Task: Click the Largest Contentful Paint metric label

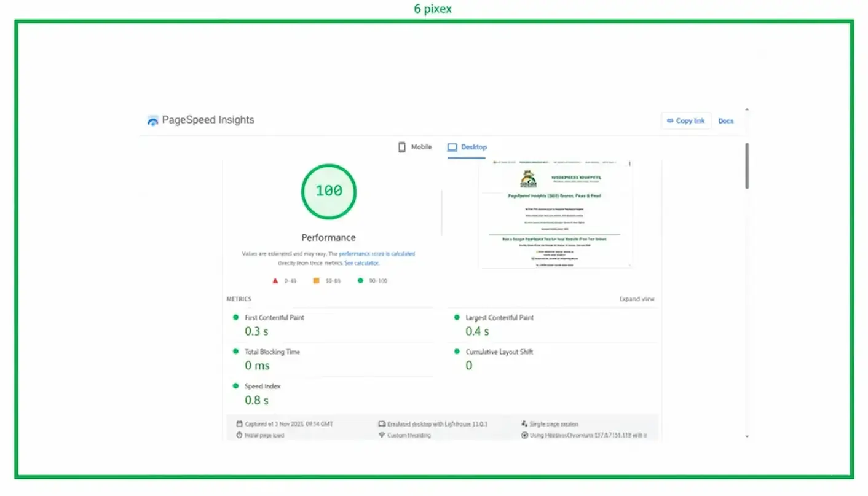Action: [x=499, y=318]
